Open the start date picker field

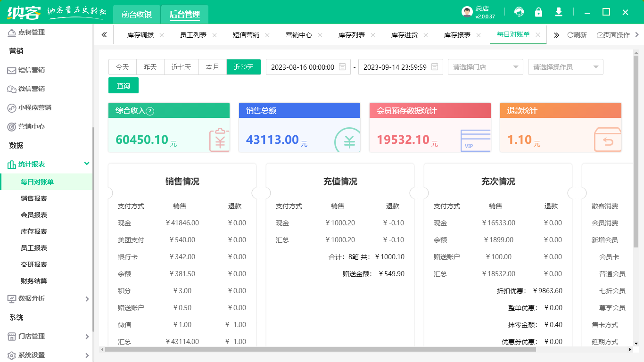coord(304,67)
